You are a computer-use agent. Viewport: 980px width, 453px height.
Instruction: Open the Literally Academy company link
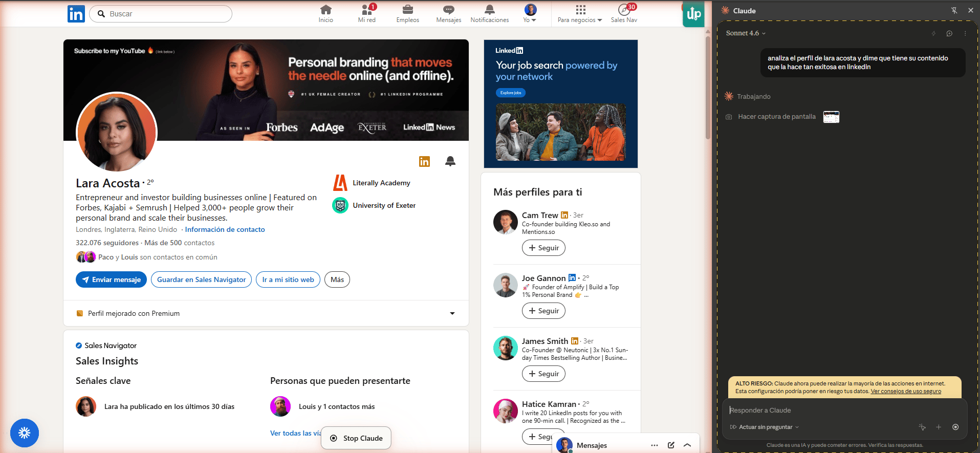[381, 183]
